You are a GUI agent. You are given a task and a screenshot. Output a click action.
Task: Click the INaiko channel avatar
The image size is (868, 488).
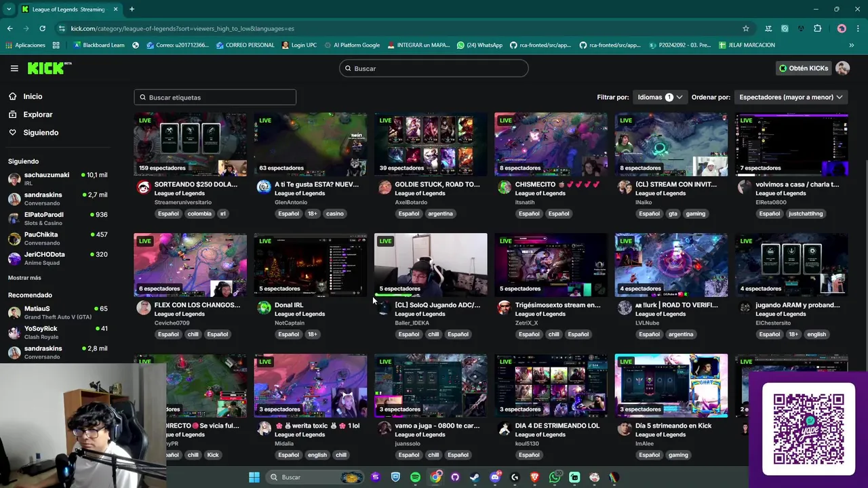tap(625, 188)
